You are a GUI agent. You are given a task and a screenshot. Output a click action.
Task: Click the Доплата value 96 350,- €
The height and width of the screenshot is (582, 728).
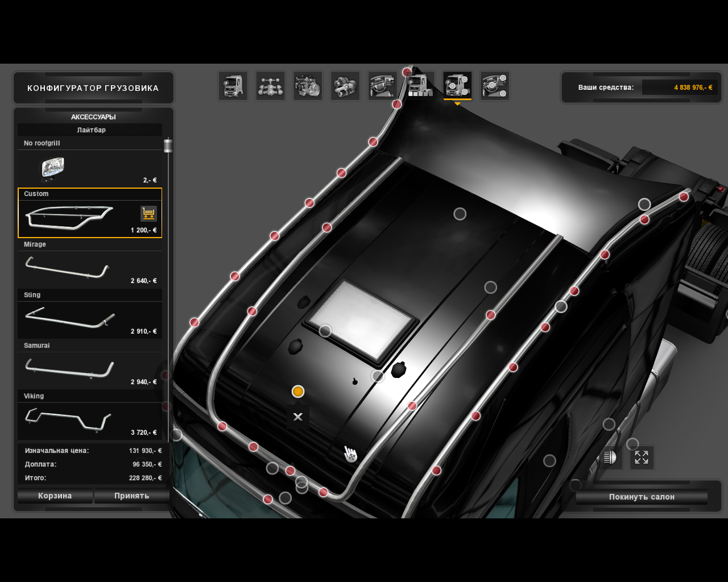click(x=147, y=464)
